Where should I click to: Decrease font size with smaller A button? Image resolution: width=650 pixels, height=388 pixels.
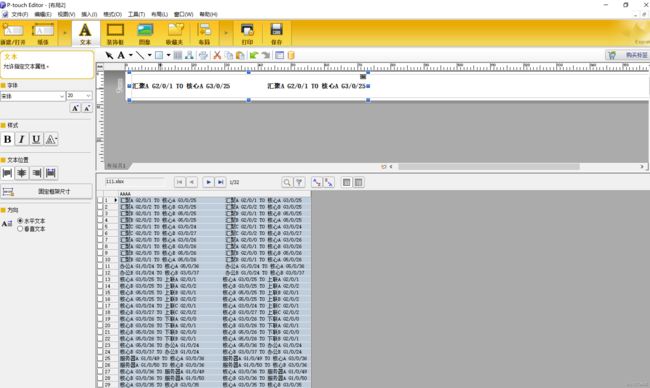[x=87, y=108]
